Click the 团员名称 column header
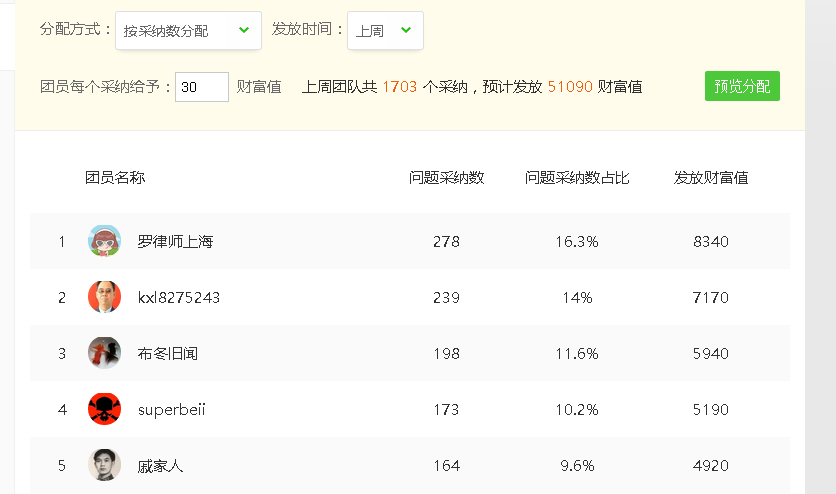836x494 pixels. (115, 177)
